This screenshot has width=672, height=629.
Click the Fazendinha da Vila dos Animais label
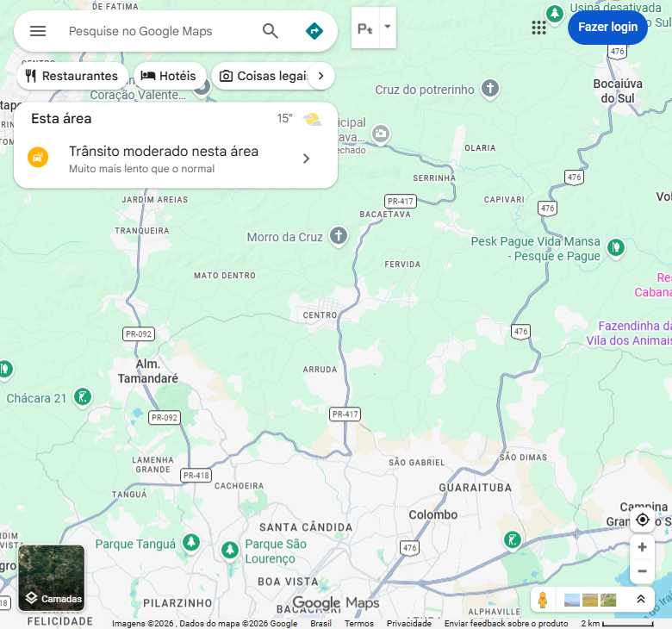pyautogui.click(x=629, y=333)
